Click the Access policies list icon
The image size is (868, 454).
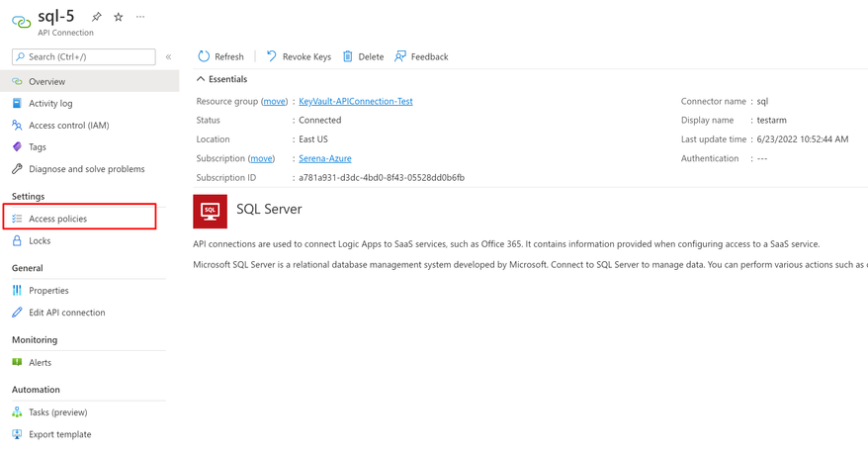pos(17,219)
